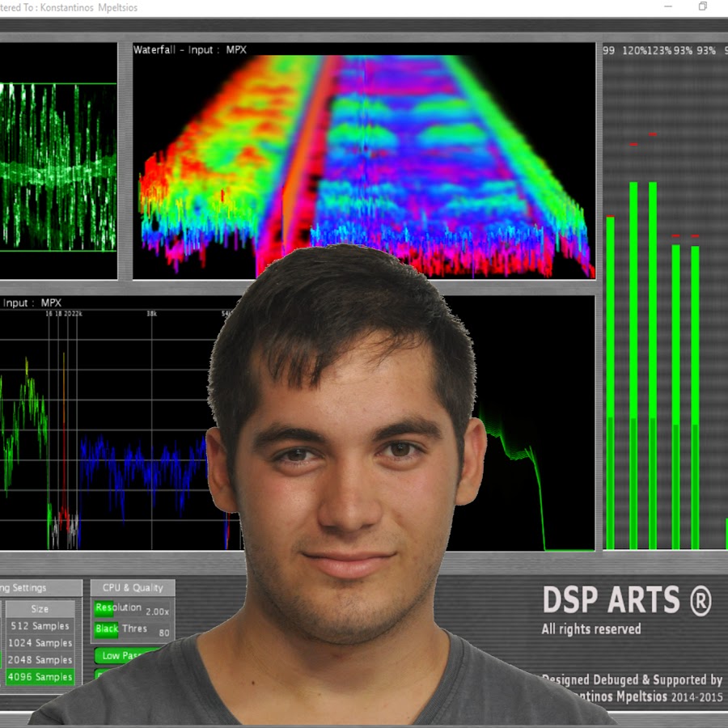Viewport: 728px width, 728px height.
Task: Click the 120% level meter bar
Action: point(633,366)
